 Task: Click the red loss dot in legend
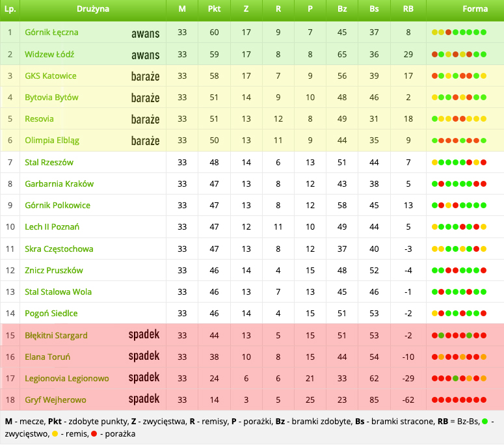click(94, 434)
